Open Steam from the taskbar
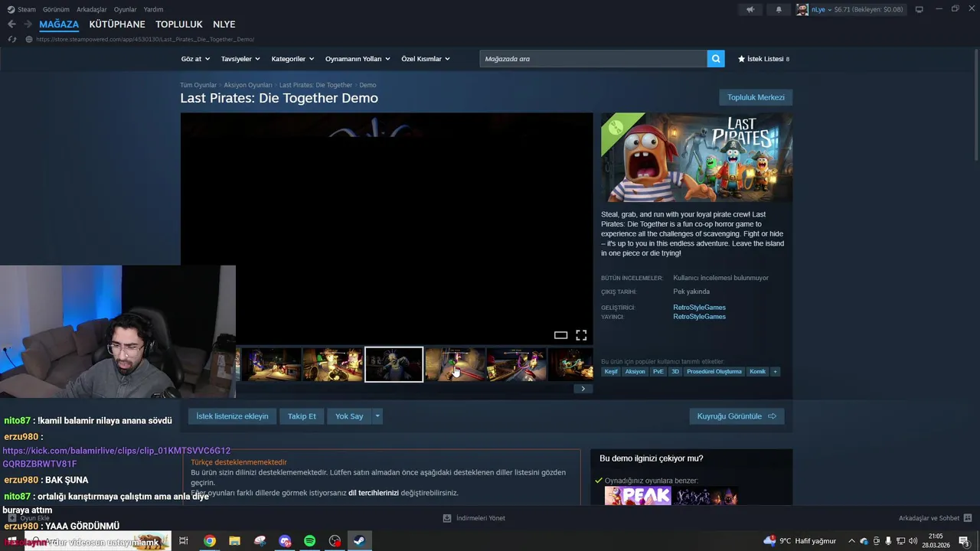980x551 pixels. coord(358,541)
